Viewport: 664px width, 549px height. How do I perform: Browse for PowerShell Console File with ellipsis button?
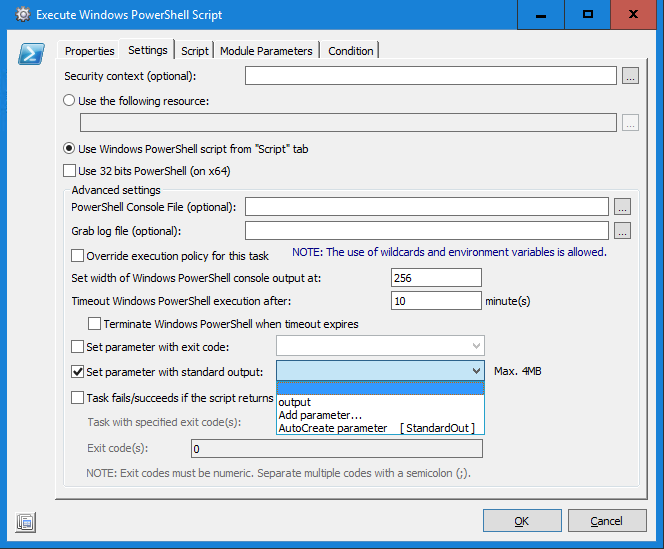[x=622, y=207]
